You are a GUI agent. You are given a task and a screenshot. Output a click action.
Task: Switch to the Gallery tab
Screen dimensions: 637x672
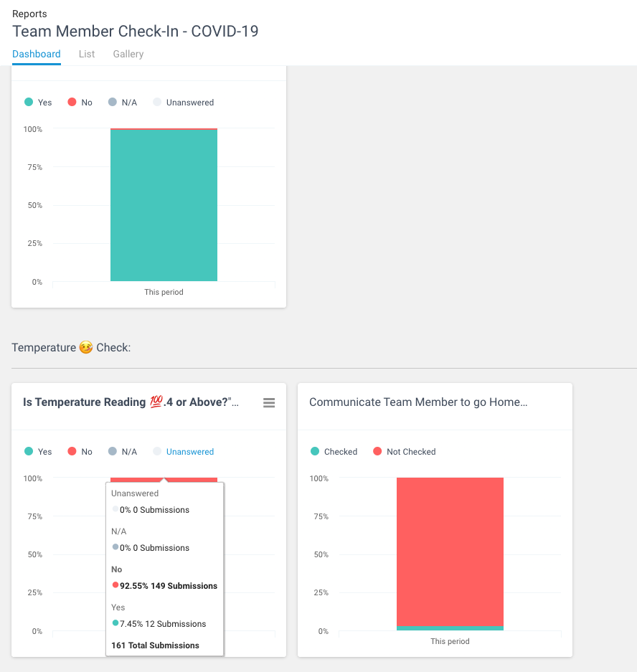[128, 54]
